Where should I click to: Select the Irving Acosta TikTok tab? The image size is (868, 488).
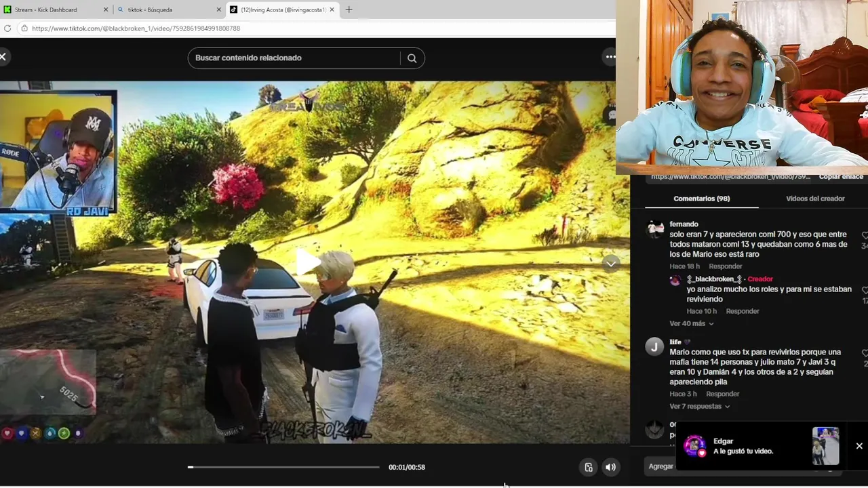click(x=283, y=9)
